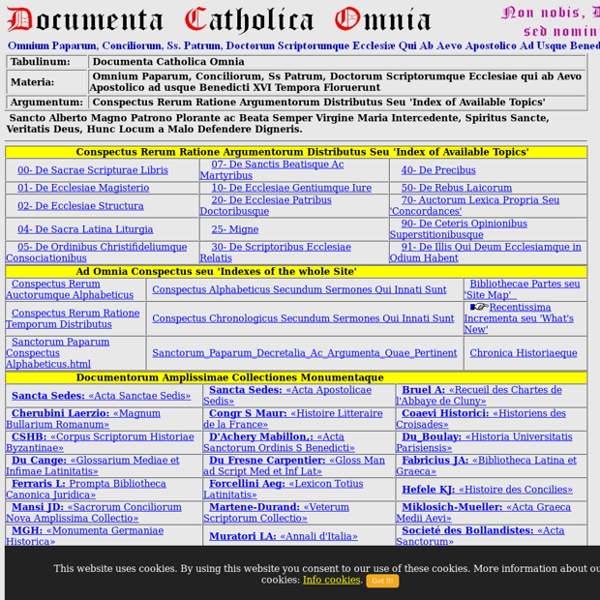The width and height of the screenshot is (600, 600).
Task: Open Miklosich-Mueller: Acta Graeca Medii Aevi
Action: 484,512
